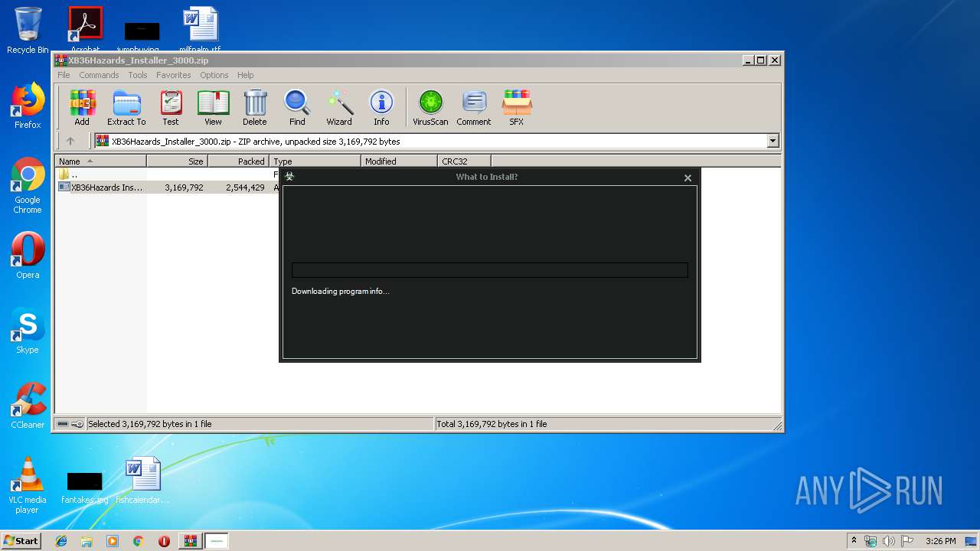Click the size 3,169,792 cell

click(x=184, y=187)
